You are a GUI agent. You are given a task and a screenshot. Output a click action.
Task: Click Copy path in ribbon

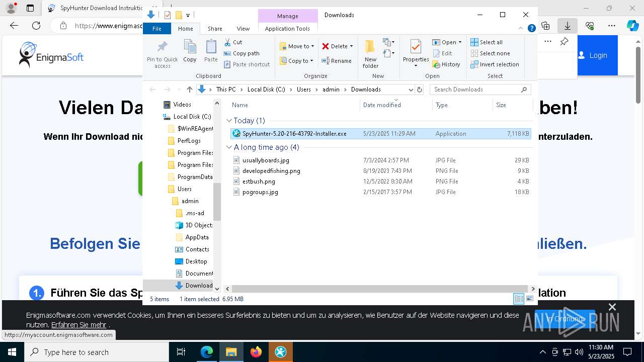point(242,53)
